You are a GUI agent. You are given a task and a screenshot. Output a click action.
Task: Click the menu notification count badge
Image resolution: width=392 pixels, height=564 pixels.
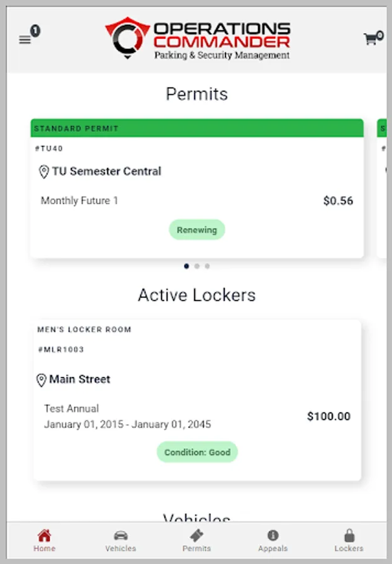35,30
